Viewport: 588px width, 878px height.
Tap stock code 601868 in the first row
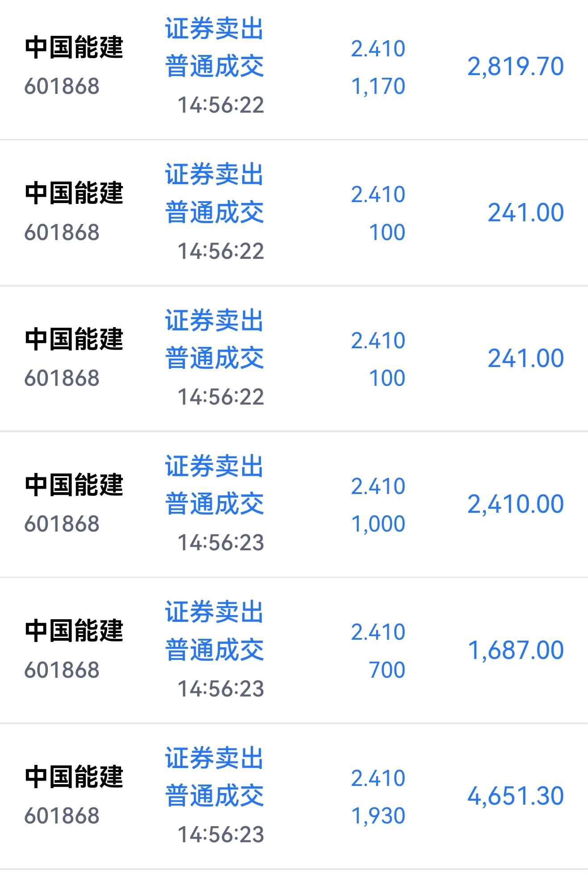coord(62,86)
